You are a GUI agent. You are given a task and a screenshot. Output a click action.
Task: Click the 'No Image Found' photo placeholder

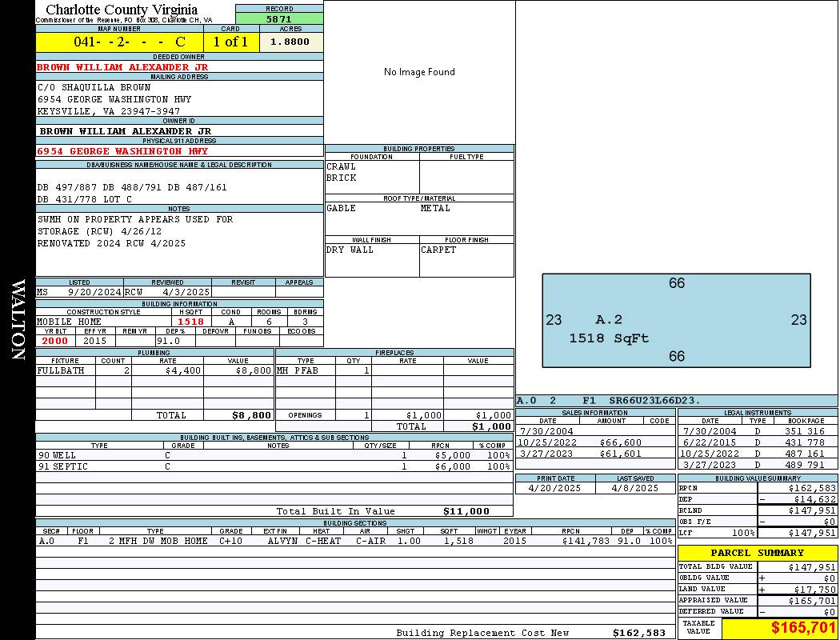(x=419, y=72)
